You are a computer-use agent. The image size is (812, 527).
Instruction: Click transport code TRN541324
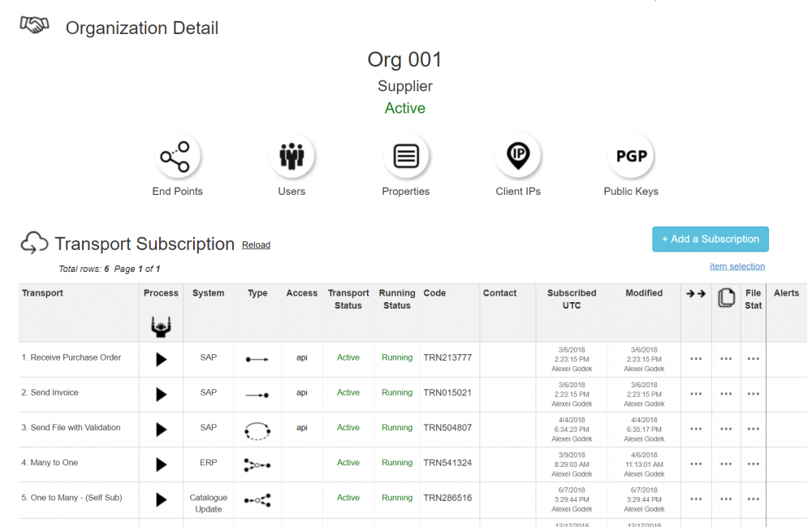[447, 463]
